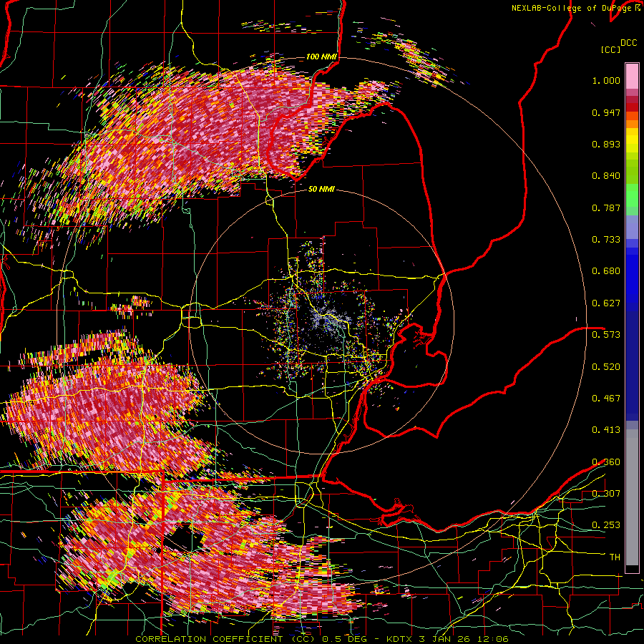Viewport: 644px width, 644px height.
Task: Select the 0.680 legend value
Action: tap(606, 271)
